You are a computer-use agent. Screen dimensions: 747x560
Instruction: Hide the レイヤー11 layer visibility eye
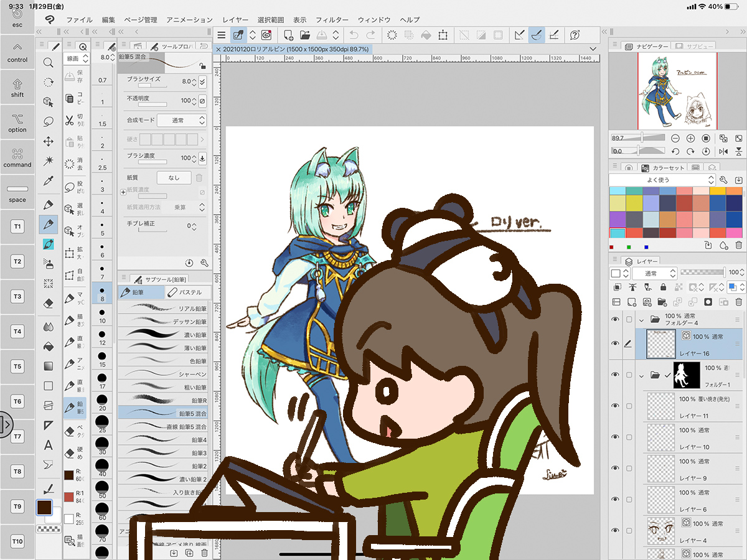coord(615,406)
